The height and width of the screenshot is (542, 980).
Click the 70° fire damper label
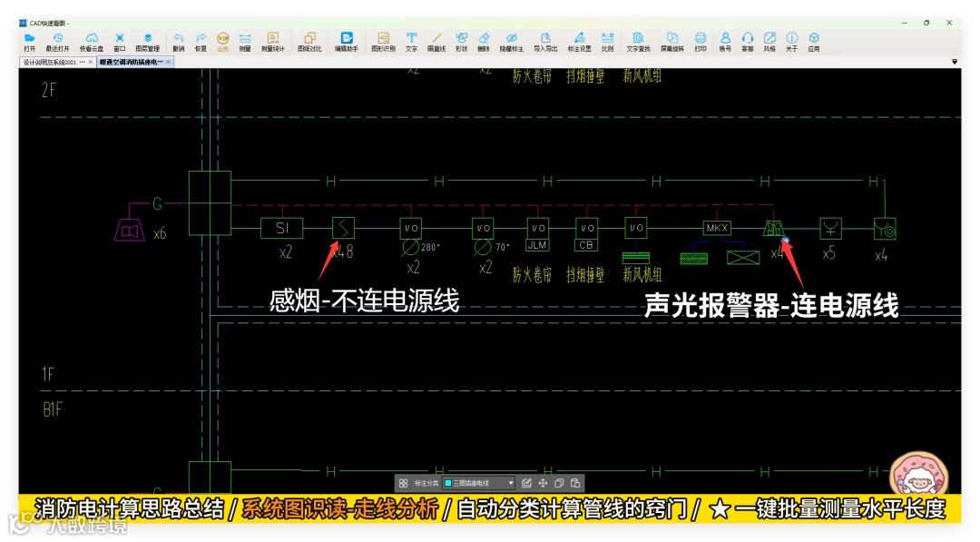click(503, 248)
